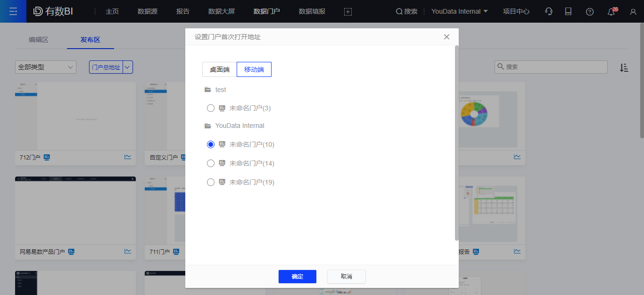The height and width of the screenshot is (295, 644).
Task: Click the sort order icon beside search box
Action: [x=624, y=67]
